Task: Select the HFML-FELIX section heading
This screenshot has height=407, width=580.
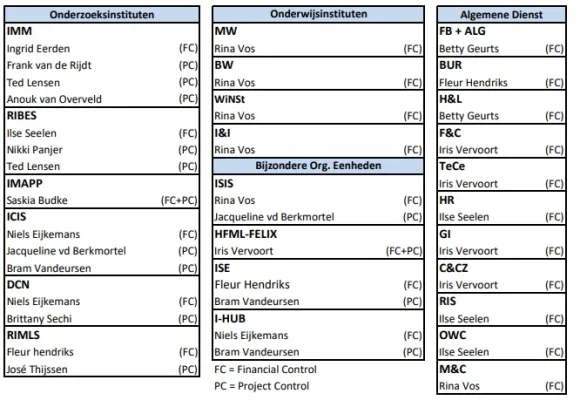Action: (246, 234)
